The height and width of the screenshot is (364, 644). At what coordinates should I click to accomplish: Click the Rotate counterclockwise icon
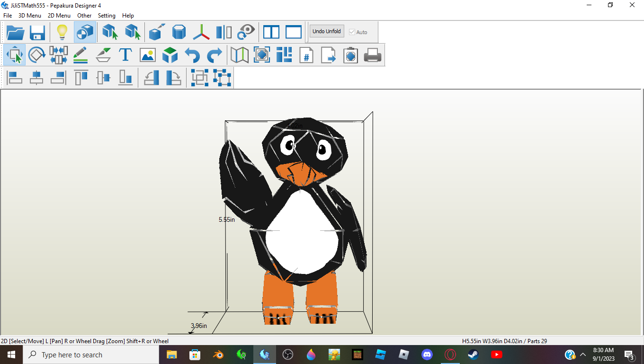(151, 78)
